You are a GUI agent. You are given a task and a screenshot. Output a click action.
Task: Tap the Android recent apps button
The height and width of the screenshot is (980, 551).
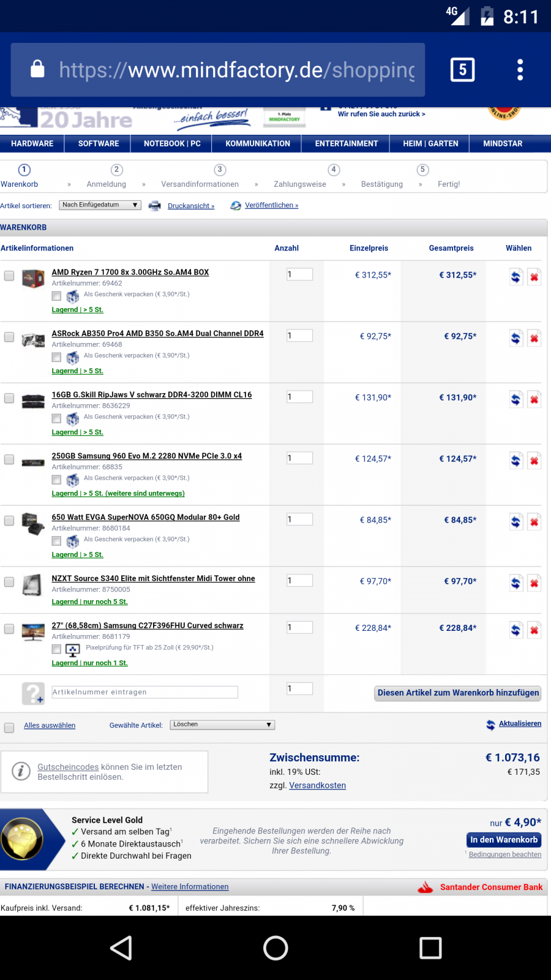430,948
